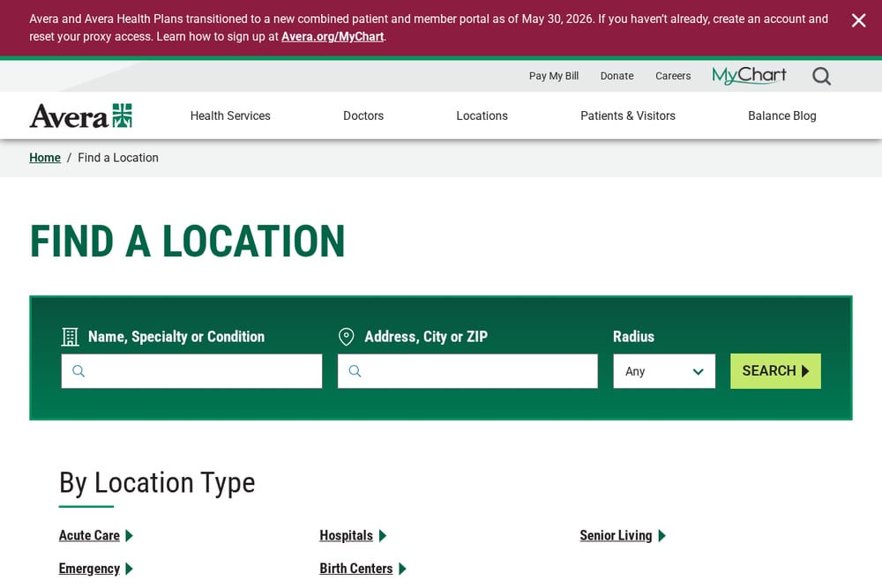
Task: Open Balance Blog menu item
Action: tap(781, 115)
